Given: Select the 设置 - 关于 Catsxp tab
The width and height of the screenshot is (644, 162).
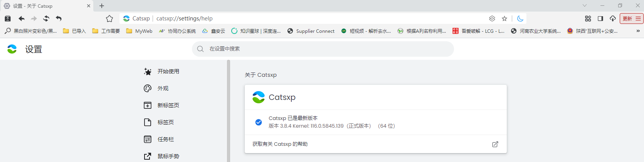Looking at the screenshot, I should 47,6.
